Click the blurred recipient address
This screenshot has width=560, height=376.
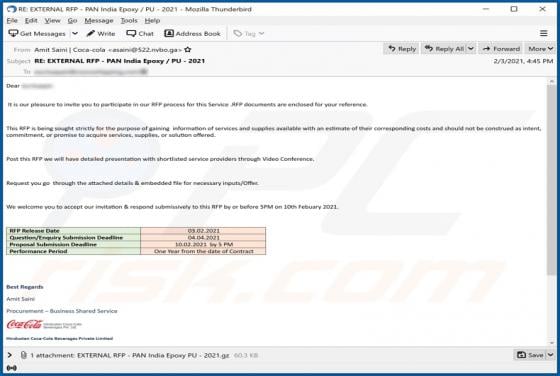click(x=91, y=72)
